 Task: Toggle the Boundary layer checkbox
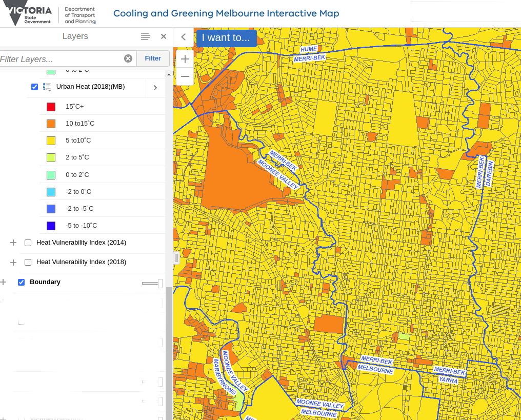(22, 282)
